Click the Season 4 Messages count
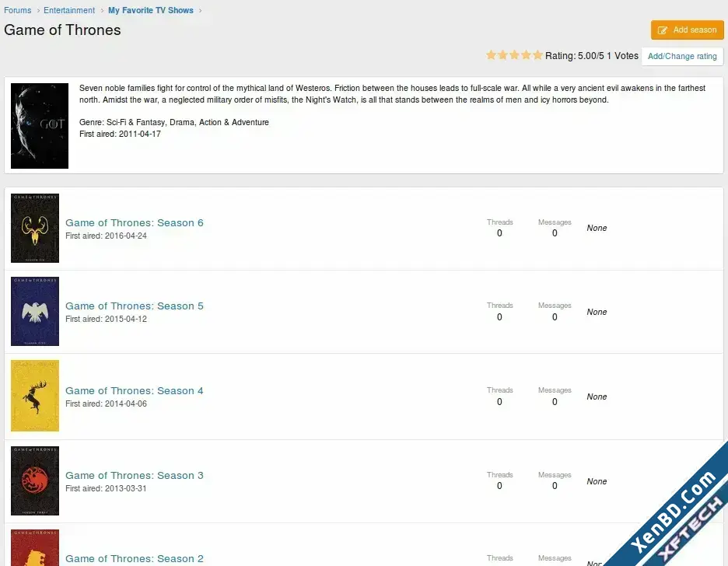The height and width of the screenshot is (566, 728). [x=555, y=402]
